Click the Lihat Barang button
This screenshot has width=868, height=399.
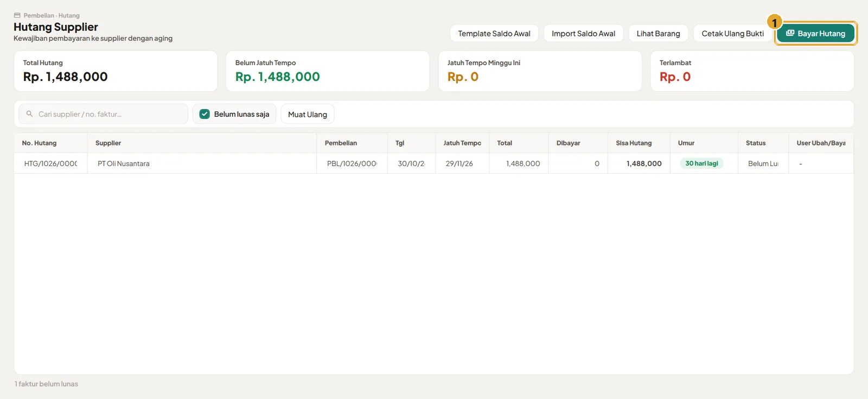coord(658,33)
